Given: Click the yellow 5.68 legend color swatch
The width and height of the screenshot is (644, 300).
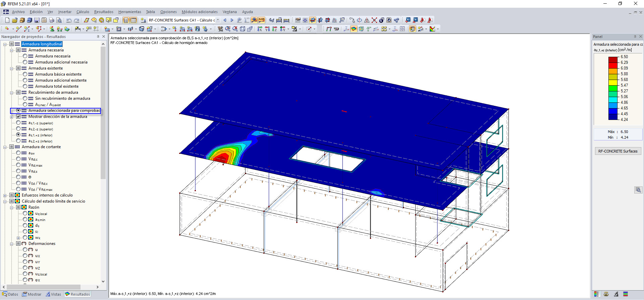Looking at the screenshot, I should pos(613,82).
